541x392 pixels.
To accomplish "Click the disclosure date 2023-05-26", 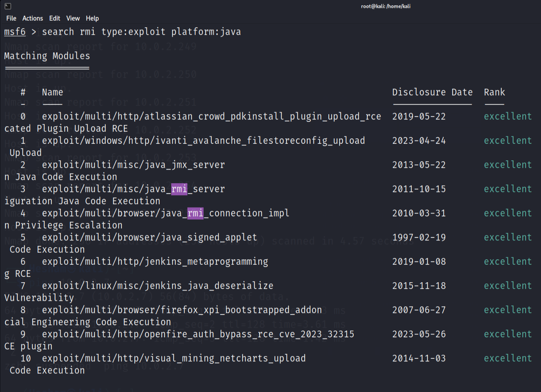I will tap(419, 334).
